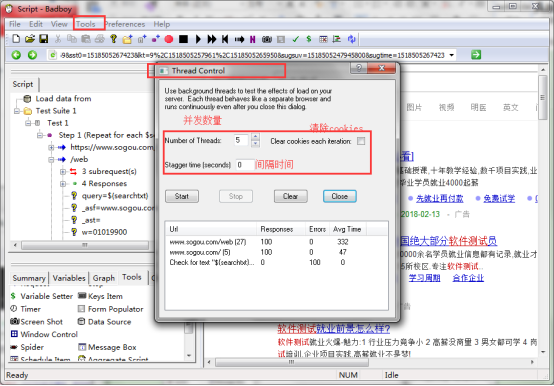Toggle the purple N record mode icon
The width and height of the screenshot is (554, 386).
point(252,39)
